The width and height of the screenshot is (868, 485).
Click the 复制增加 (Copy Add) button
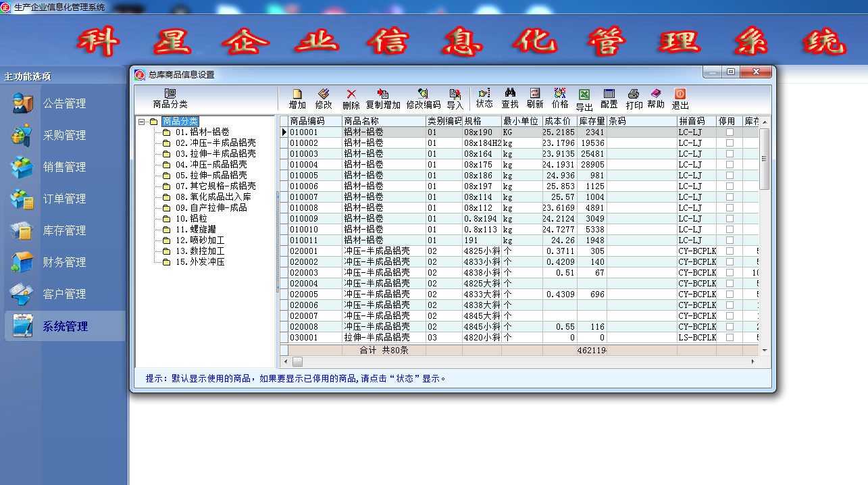pyautogui.click(x=383, y=99)
